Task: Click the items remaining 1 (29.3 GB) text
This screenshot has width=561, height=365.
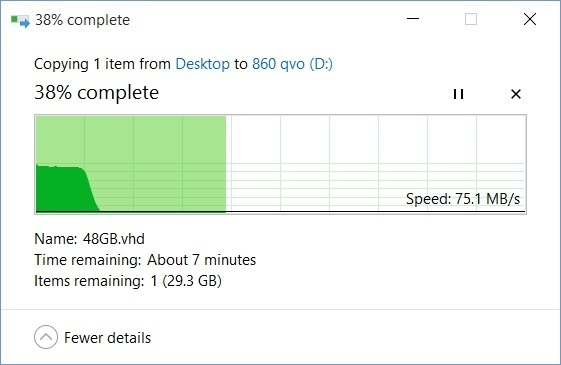Action: (x=186, y=281)
